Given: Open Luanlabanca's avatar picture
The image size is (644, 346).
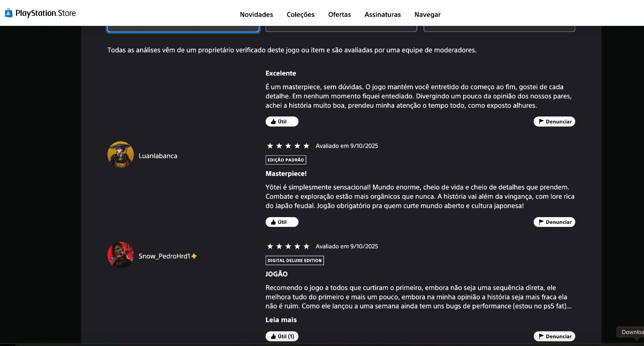Looking at the screenshot, I should click(x=120, y=154).
